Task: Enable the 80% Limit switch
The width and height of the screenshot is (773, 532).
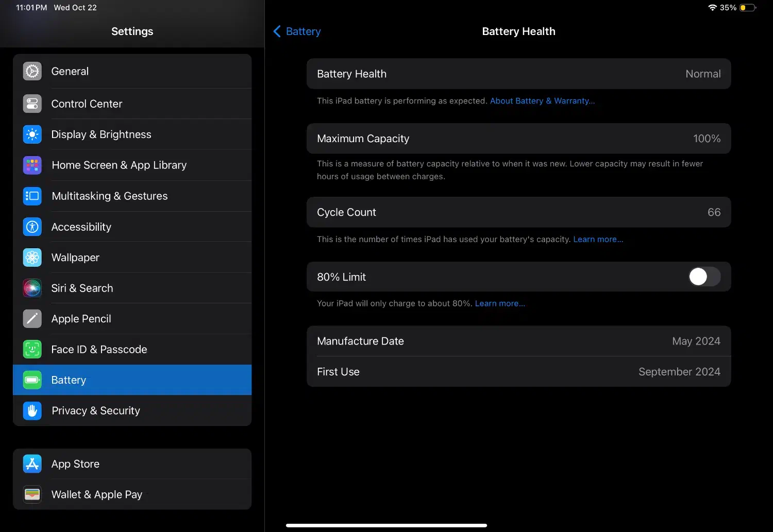Action: (x=704, y=277)
